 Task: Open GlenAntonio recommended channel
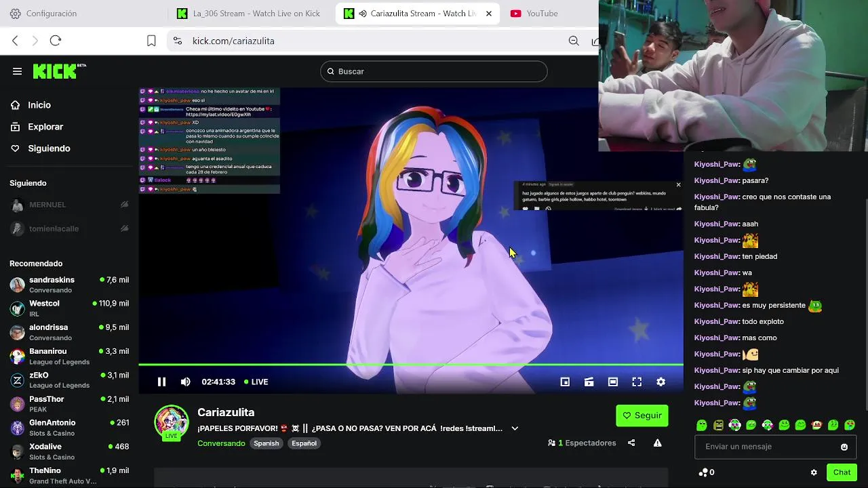(x=69, y=428)
